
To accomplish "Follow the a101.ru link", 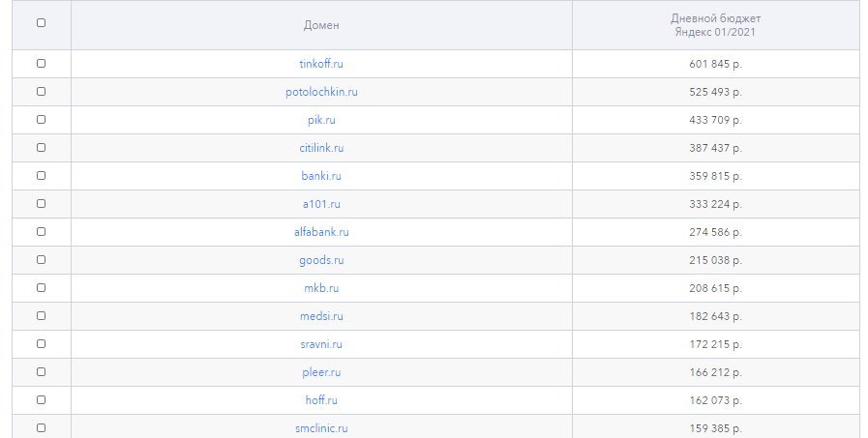I will 321,204.
